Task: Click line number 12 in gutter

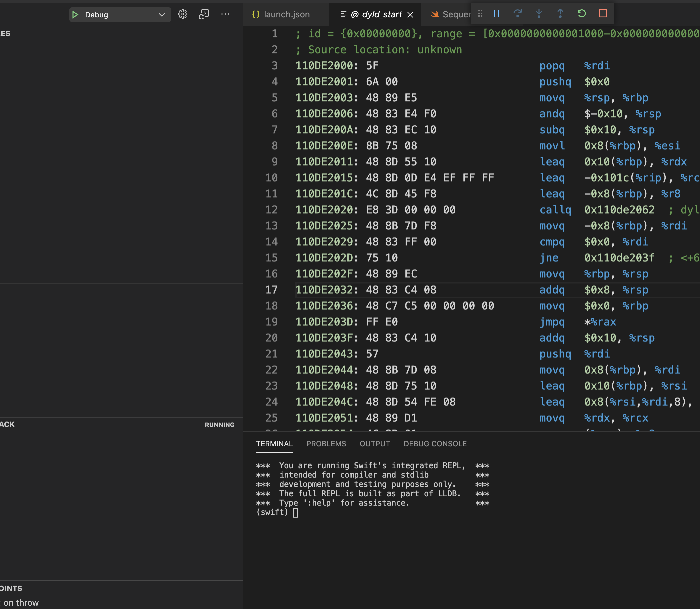Action: (x=271, y=210)
